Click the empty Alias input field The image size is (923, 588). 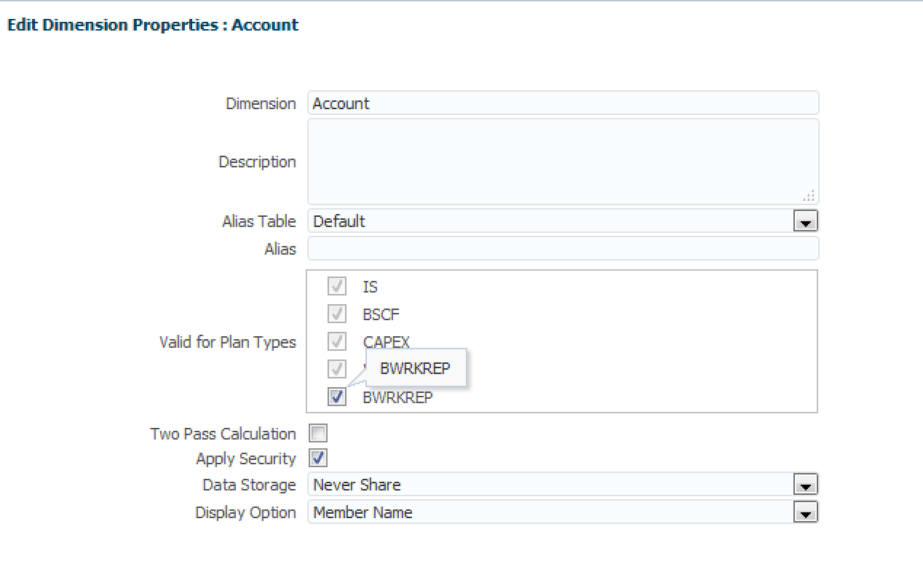tap(562, 249)
